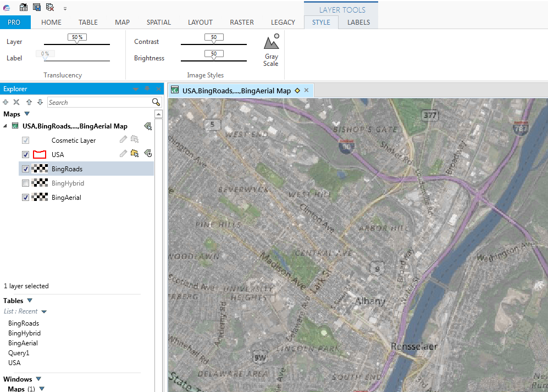Click the move-down arrow in Explorer toolbar
The width and height of the screenshot is (548, 392).
point(38,102)
